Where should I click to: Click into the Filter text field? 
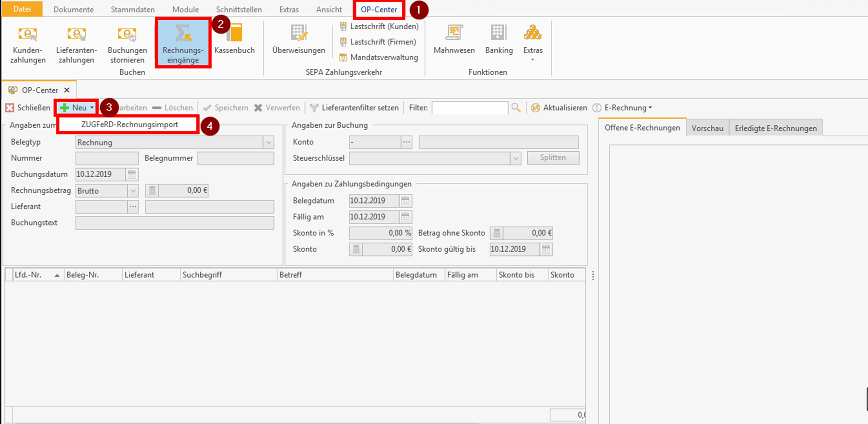click(x=470, y=108)
